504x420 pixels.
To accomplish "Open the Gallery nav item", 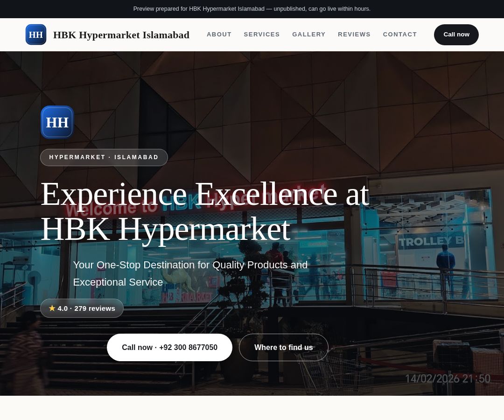I will (x=308, y=35).
